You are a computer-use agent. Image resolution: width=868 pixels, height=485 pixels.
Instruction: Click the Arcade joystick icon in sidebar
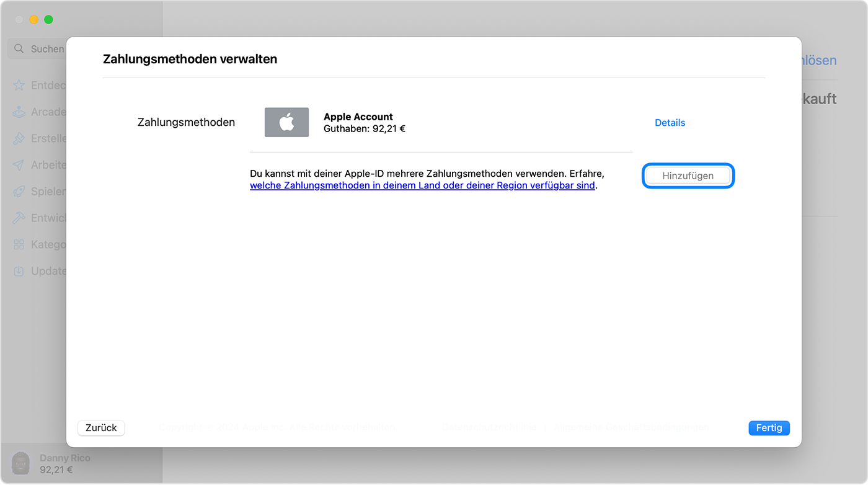click(19, 112)
